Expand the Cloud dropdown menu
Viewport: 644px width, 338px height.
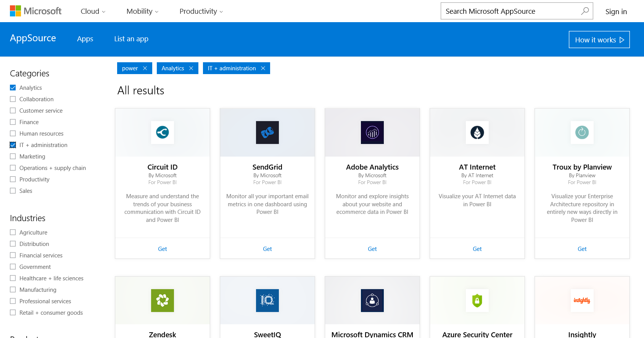[93, 11]
